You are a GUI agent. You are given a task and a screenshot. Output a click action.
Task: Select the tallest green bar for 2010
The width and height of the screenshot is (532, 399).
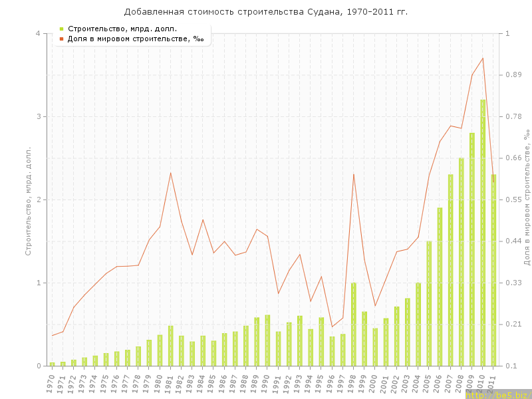coord(483,233)
